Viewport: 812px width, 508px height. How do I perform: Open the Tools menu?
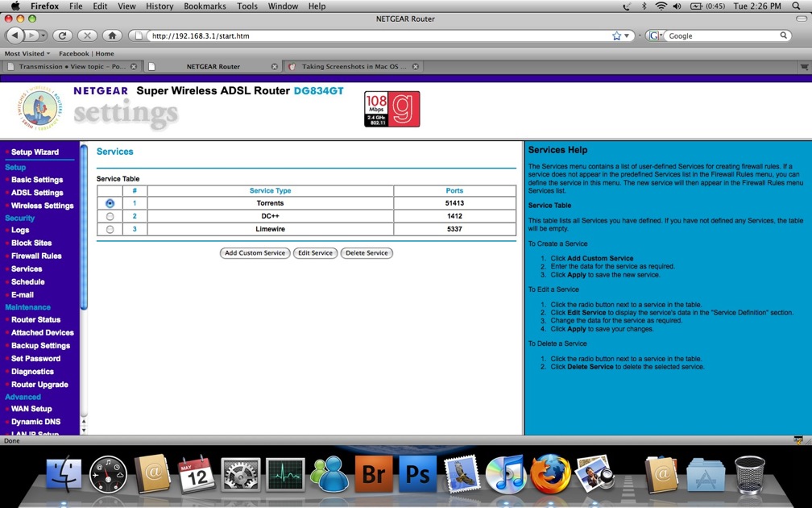pyautogui.click(x=247, y=6)
